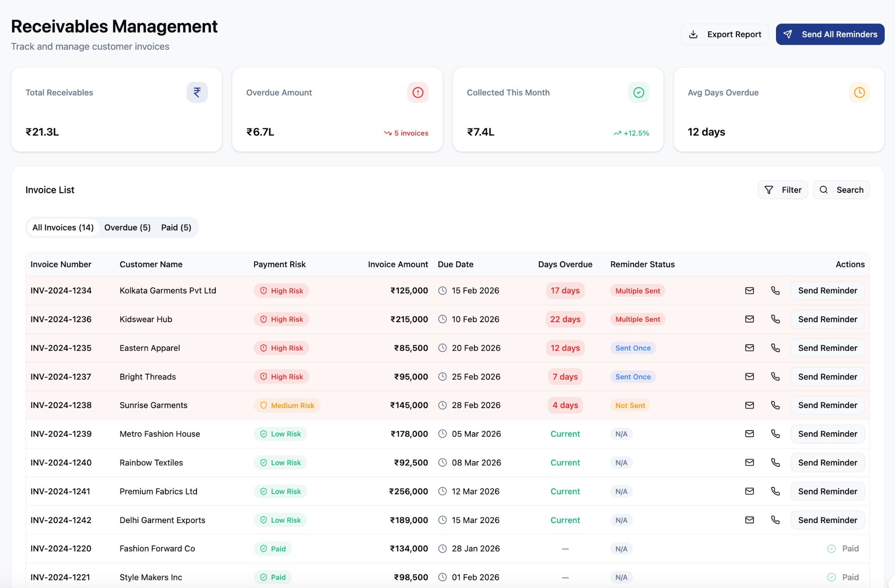Email Sunrise Garments using mail icon
Screen dimensions: 895x588
[750, 405]
